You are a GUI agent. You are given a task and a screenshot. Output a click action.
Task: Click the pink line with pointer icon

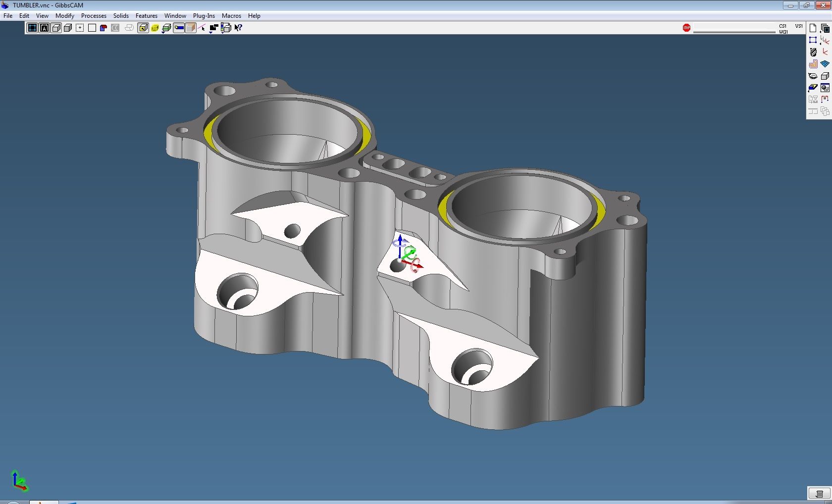click(x=202, y=28)
